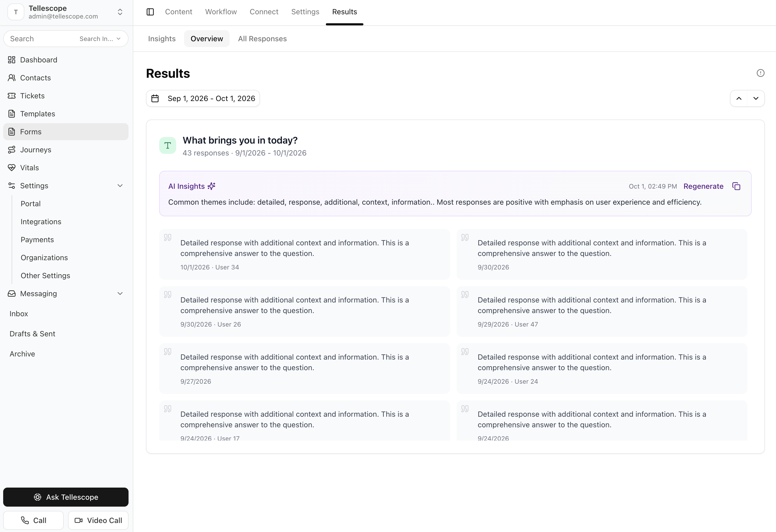This screenshot has width=776, height=532.
Task: Click Ask Tellescope button
Action: click(66, 497)
